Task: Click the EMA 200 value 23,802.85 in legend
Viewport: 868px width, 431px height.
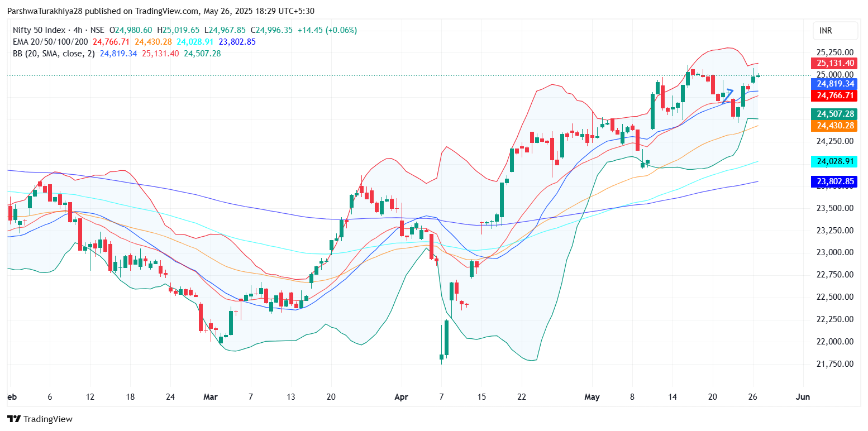Action: [237, 42]
